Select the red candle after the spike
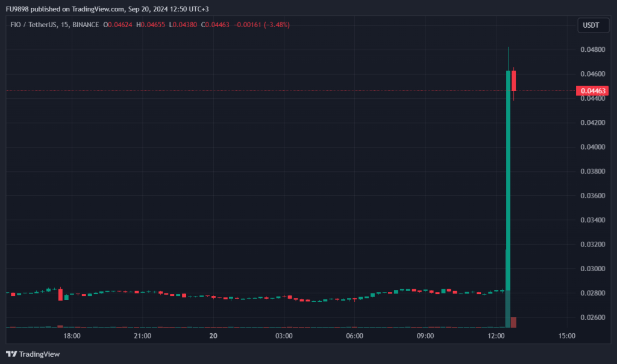The height and width of the screenshot is (364, 617). [513, 81]
